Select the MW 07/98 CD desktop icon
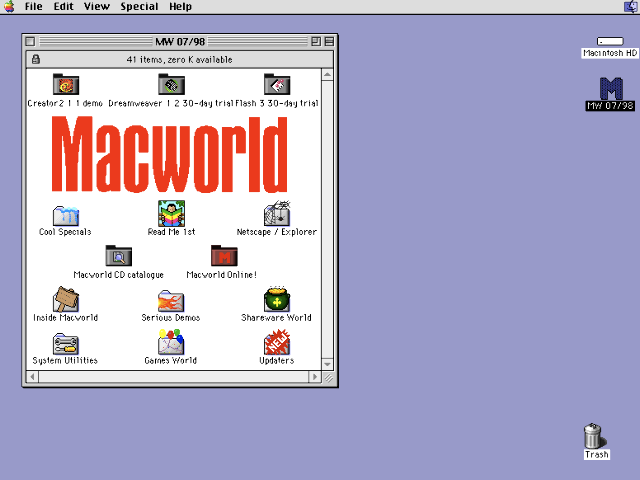 [x=611, y=89]
